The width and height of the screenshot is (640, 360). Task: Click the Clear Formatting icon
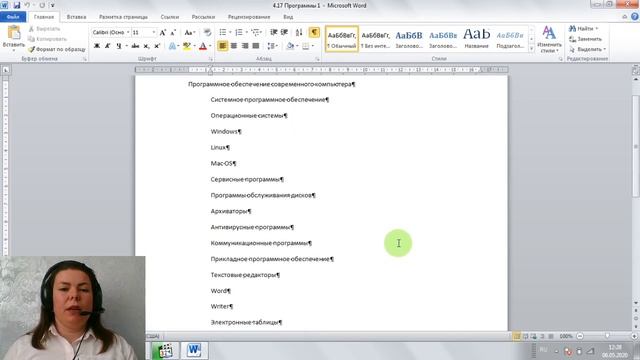pyautogui.click(x=207, y=33)
